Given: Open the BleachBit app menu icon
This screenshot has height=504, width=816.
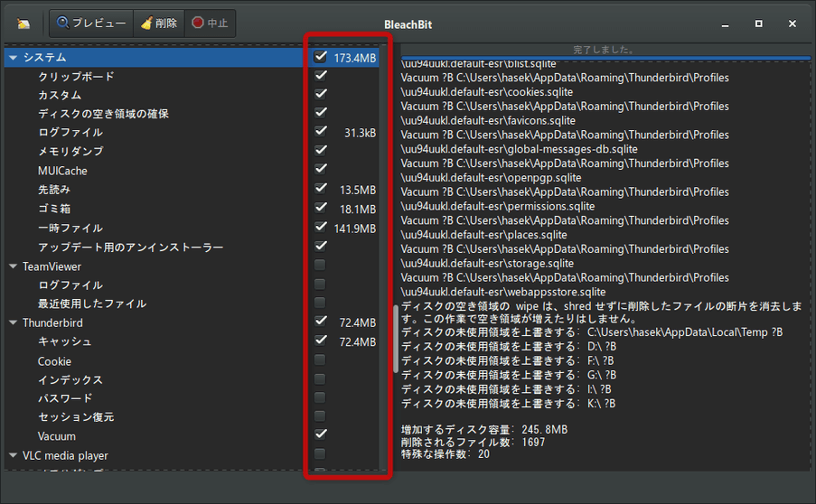Looking at the screenshot, I should coord(23,23).
